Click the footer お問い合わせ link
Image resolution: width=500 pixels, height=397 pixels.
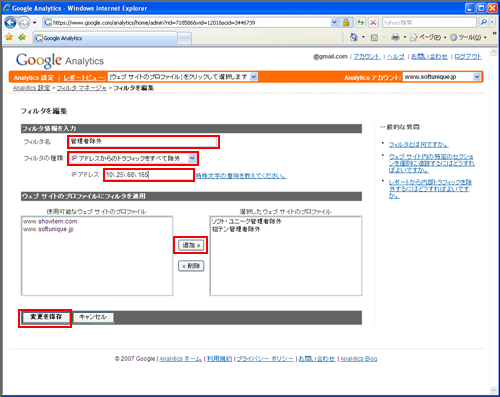(316, 359)
